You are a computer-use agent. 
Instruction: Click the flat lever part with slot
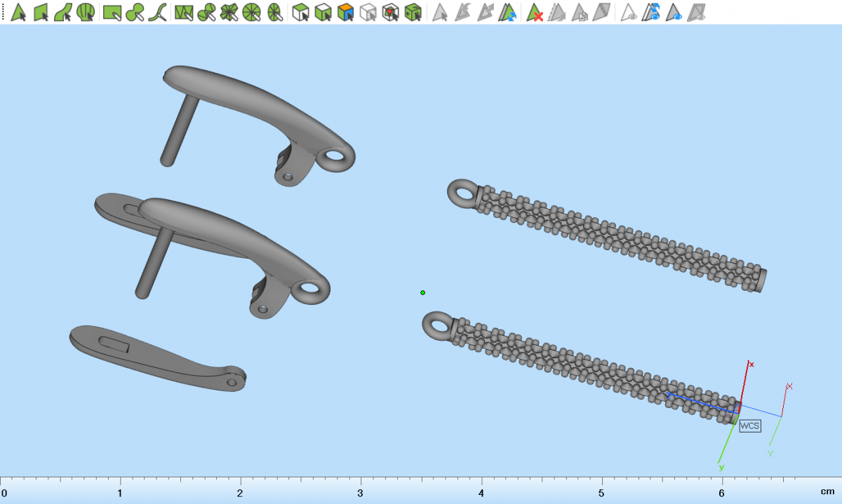[154, 356]
